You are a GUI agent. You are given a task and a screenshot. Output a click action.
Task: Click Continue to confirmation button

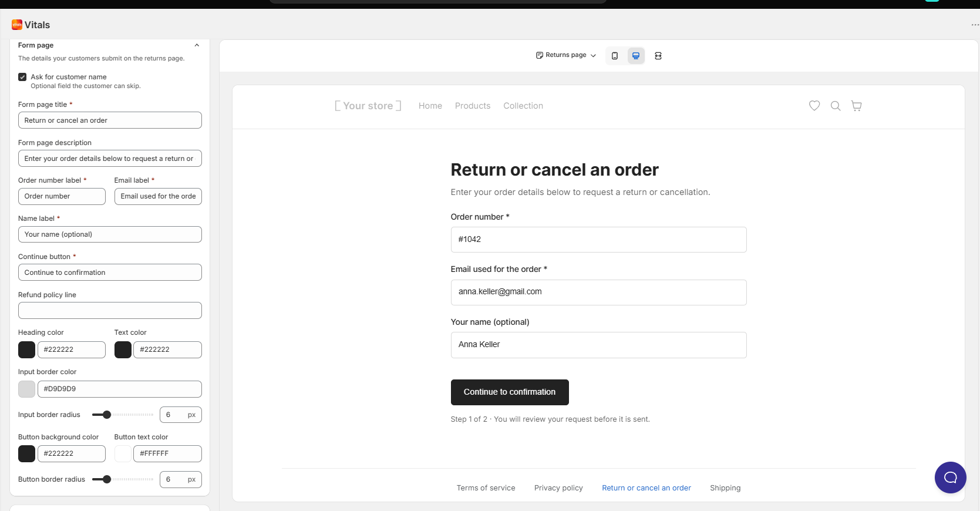(x=510, y=392)
